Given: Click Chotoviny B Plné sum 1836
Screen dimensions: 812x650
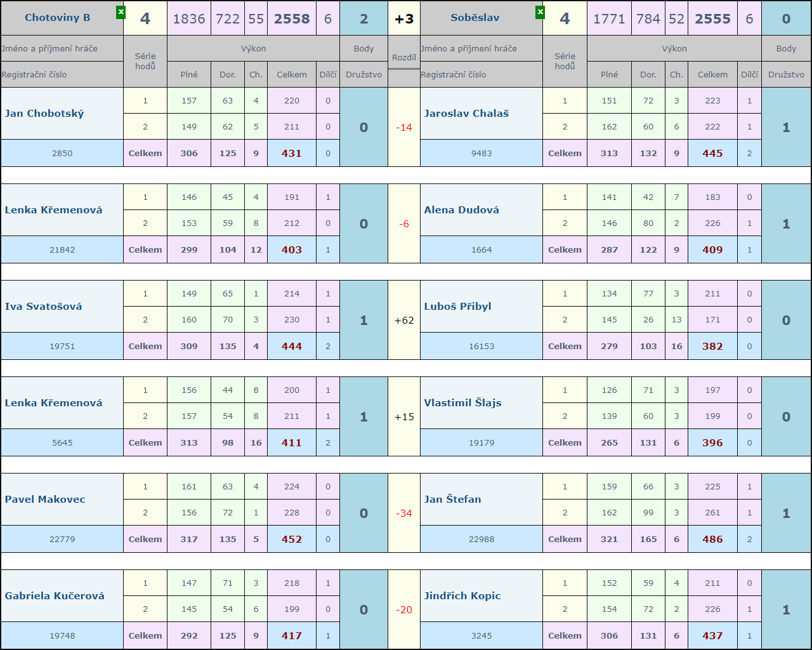Looking at the screenshot, I should (x=189, y=18).
